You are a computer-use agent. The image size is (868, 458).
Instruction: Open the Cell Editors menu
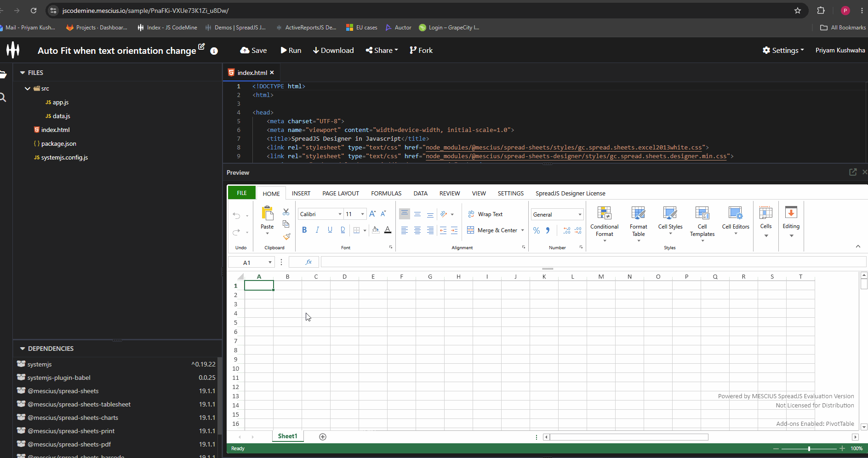coord(736,221)
